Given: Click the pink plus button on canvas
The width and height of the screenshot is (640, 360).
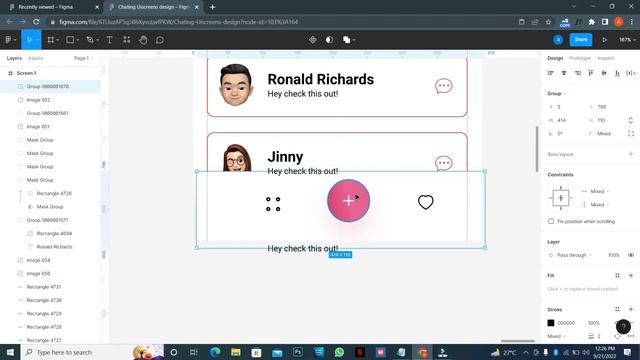Looking at the screenshot, I should click(348, 200).
